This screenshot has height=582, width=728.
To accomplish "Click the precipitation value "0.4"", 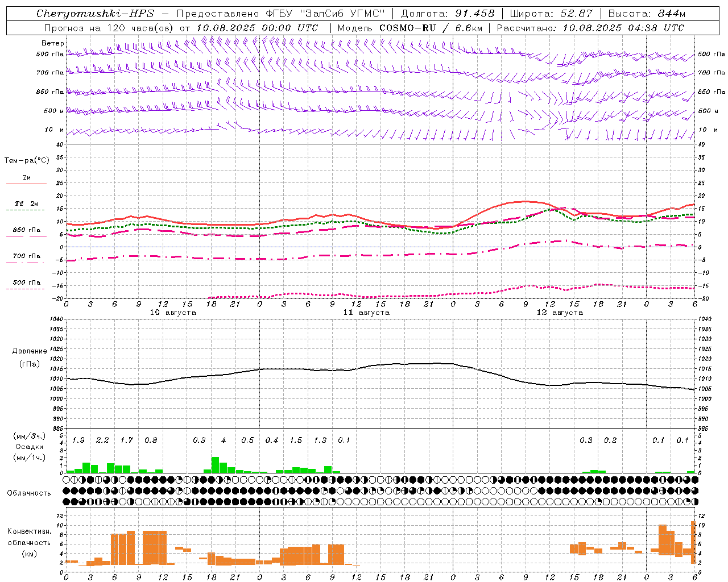I will click(x=272, y=440).
